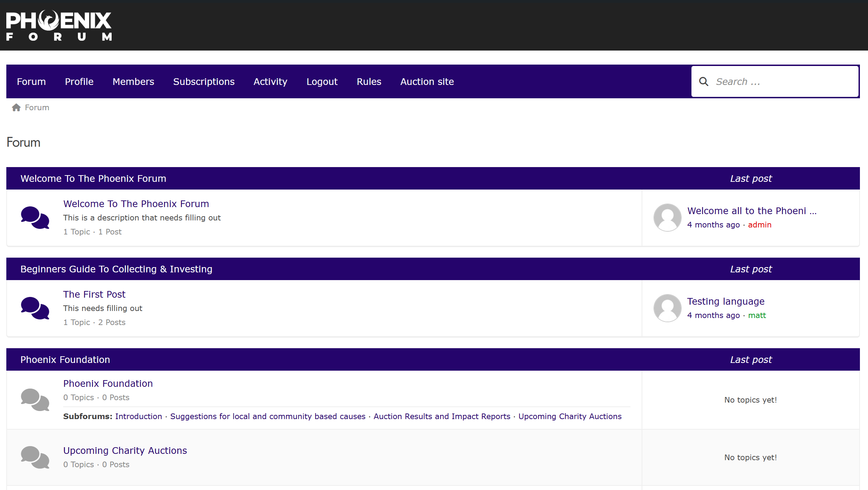Click the grey bubble icon for Phoenix Foundation
The height and width of the screenshot is (490, 868).
tap(35, 399)
